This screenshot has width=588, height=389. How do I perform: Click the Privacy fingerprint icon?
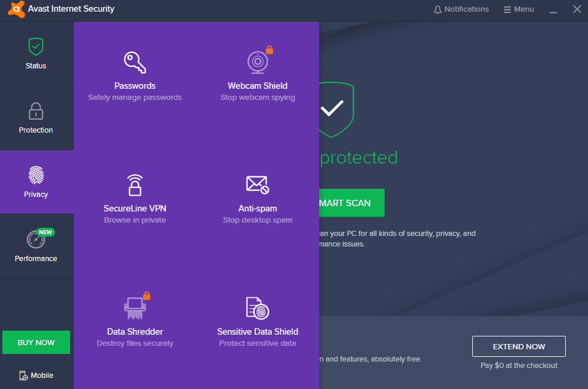36,176
